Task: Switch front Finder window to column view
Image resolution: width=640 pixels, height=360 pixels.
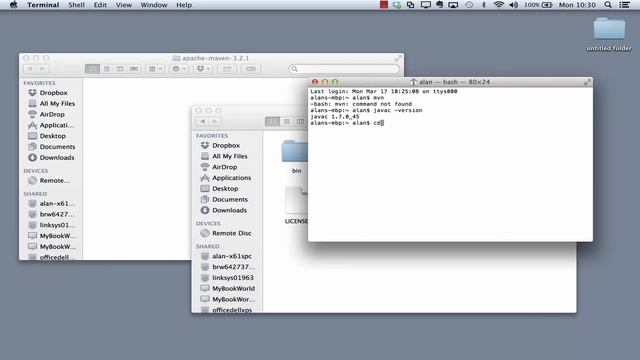Action: point(300,122)
